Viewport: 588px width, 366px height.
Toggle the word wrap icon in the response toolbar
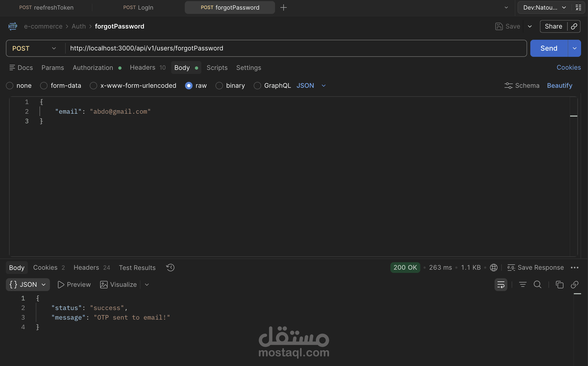[501, 285]
